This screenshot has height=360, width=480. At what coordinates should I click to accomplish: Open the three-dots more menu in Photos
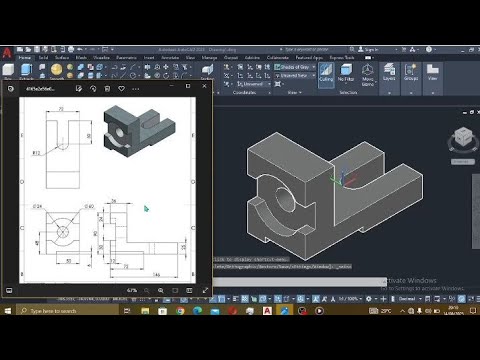coord(136,89)
